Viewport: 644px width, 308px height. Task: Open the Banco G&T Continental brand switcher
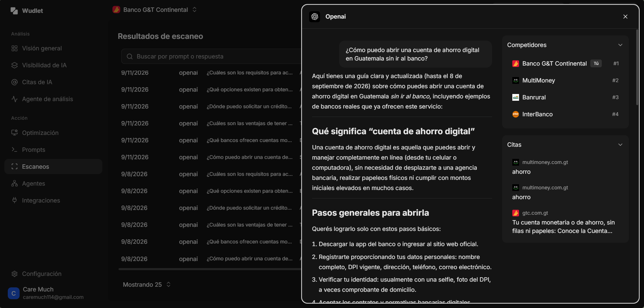click(x=155, y=10)
